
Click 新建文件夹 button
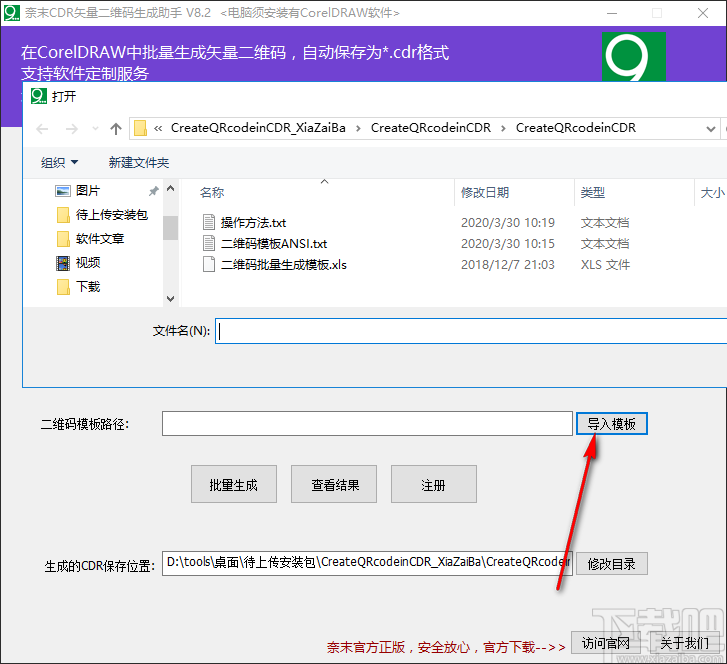point(139,162)
